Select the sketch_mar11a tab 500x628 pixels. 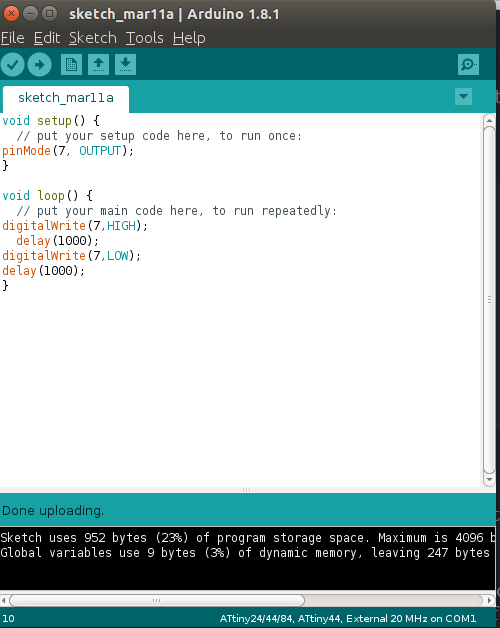(66, 98)
